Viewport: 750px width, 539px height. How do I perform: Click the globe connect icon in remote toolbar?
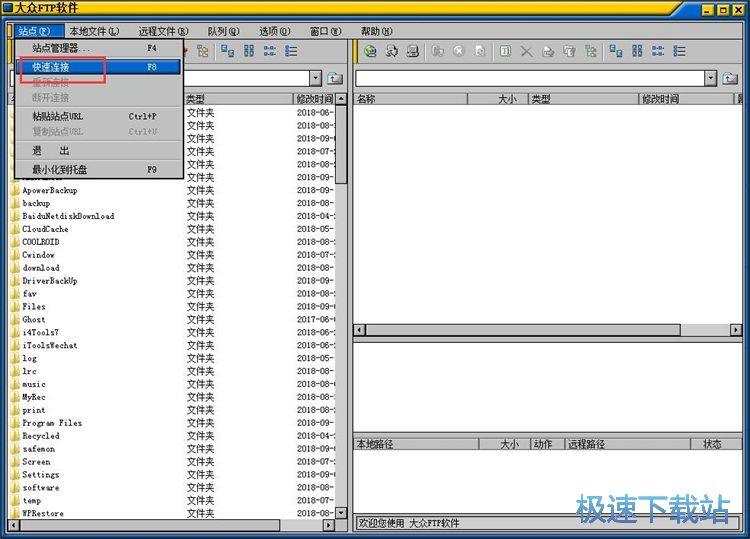(x=370, y=51)
